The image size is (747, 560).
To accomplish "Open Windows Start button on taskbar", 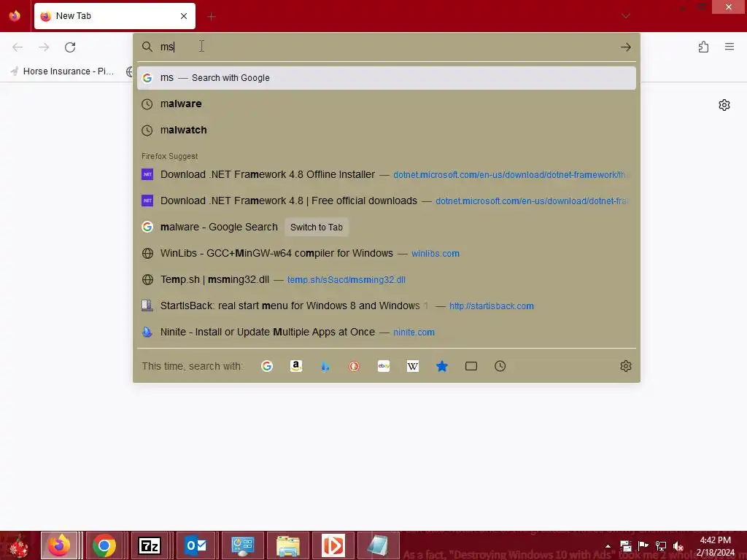I will pos(20,545).
